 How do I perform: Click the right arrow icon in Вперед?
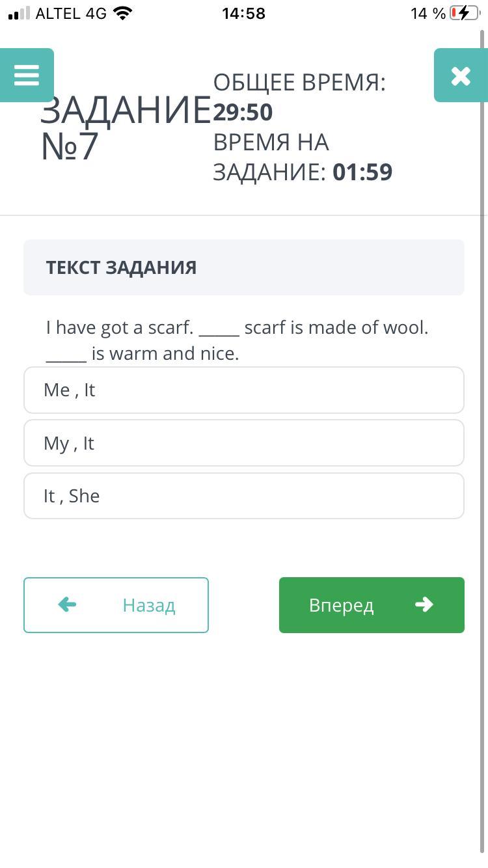(424, 605)
